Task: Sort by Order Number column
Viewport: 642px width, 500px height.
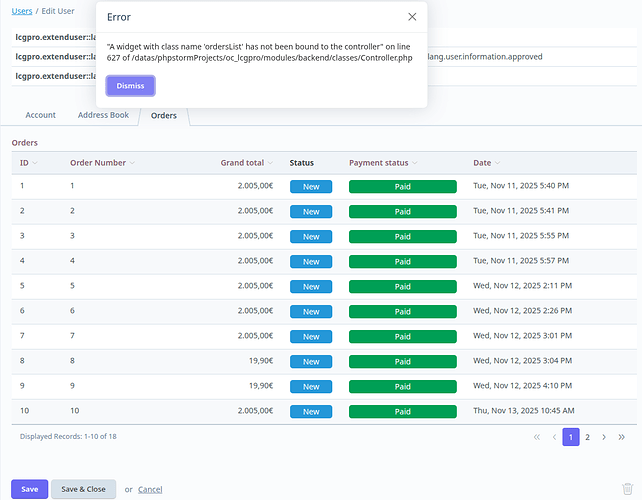Action: (x=98, y=162)
